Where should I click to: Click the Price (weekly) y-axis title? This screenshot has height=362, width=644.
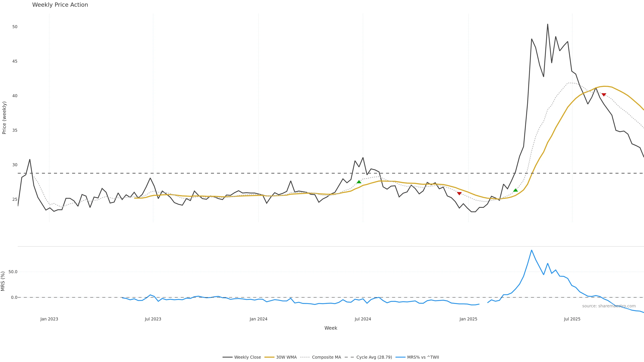[x=4, y=118]
